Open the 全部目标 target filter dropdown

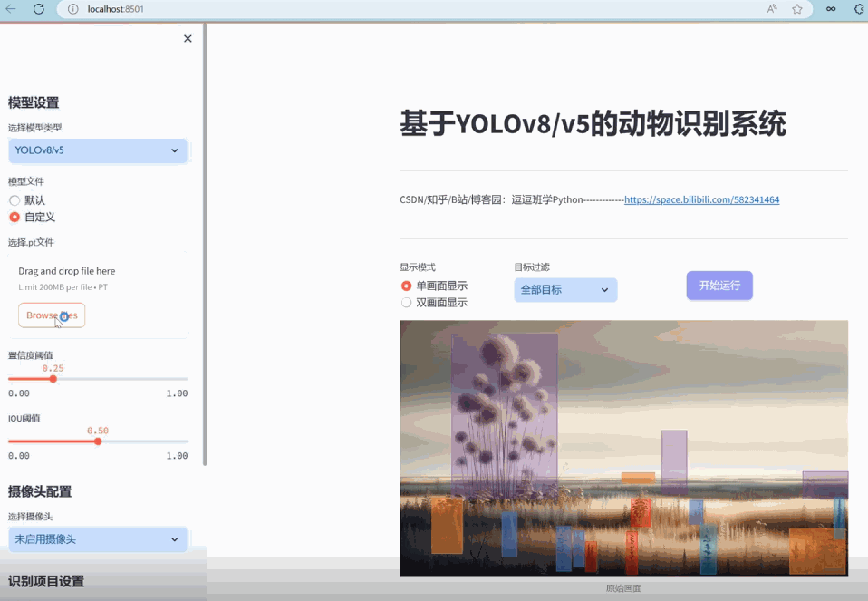565,290
